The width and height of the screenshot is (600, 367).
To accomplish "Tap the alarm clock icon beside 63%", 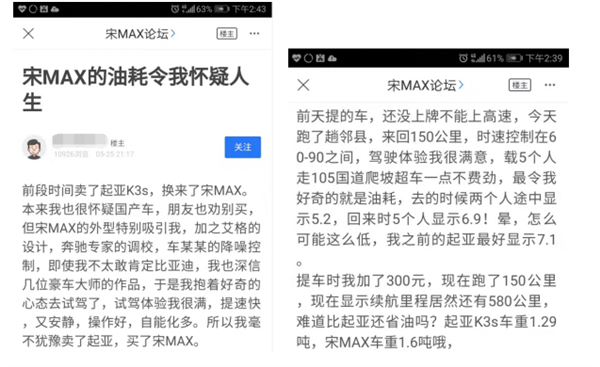I will [x=175, y=9].
